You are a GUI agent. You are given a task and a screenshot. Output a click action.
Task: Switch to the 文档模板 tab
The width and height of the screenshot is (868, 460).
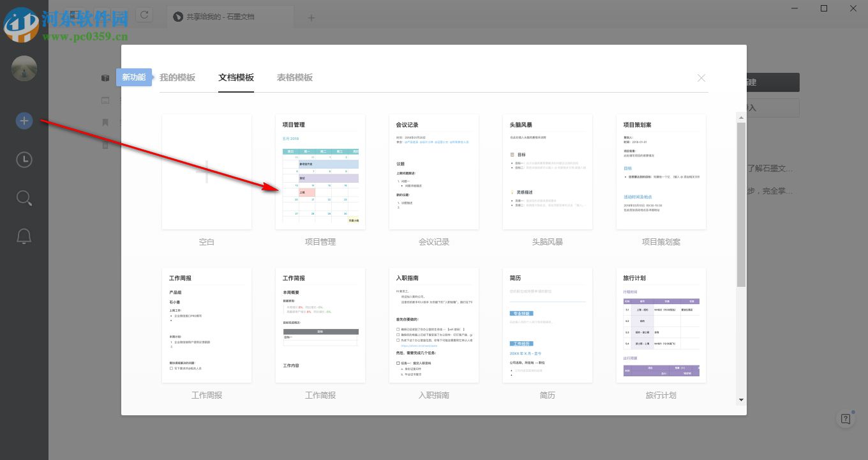(x=236, y=77)
